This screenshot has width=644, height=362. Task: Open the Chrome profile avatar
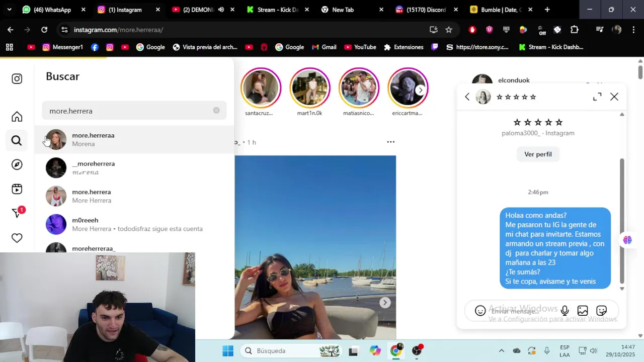(617, 30)
